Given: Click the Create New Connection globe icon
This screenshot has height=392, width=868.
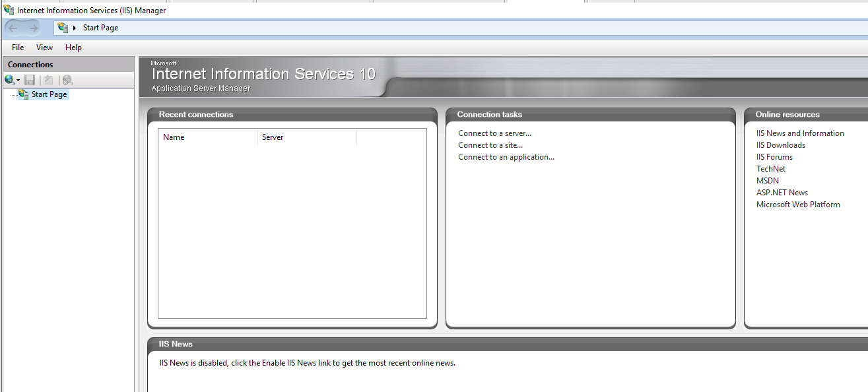Looking at the screenshot, I should [9, 79].
